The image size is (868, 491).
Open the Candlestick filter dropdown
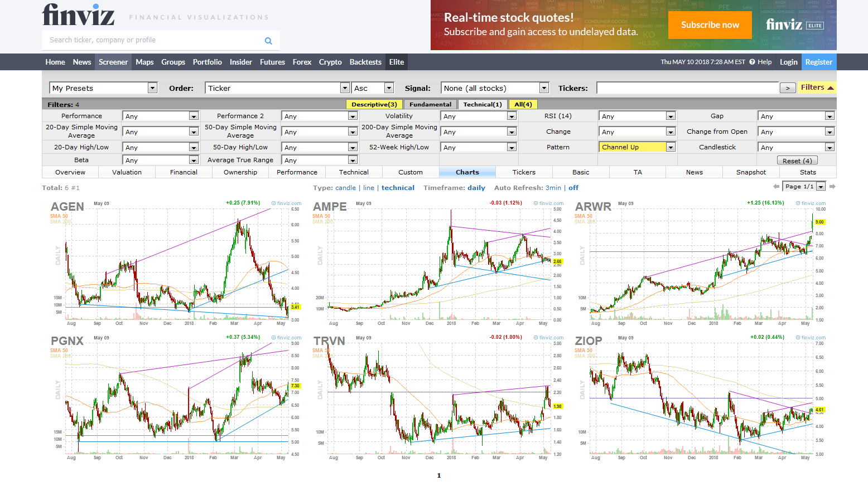pos(797,147)
